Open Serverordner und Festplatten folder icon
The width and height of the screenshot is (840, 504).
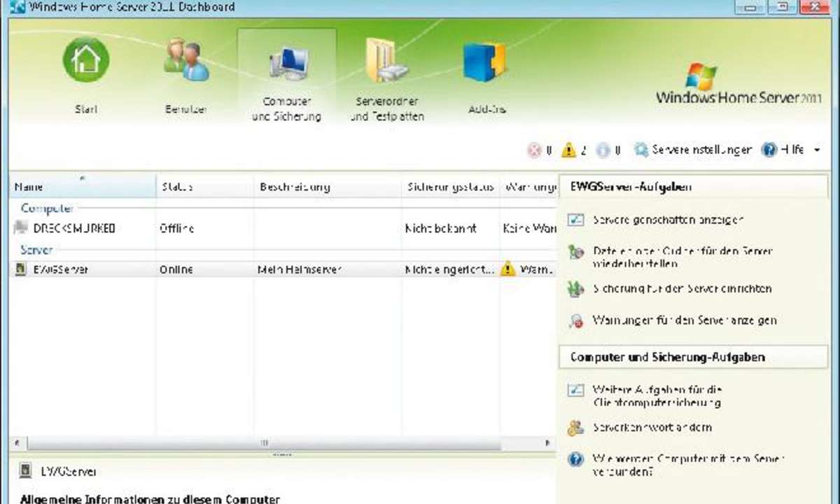[386, 62]
